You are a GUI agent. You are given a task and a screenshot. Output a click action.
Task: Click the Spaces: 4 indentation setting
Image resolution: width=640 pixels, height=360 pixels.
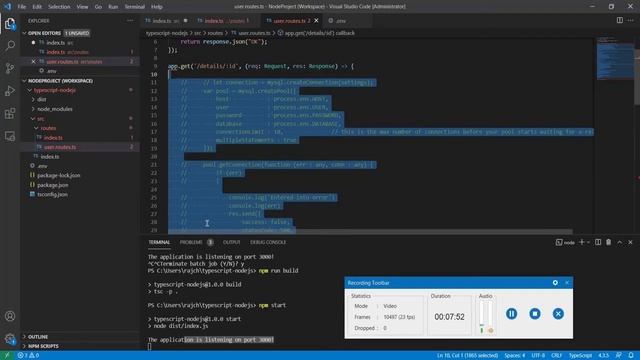pos(514,356)
